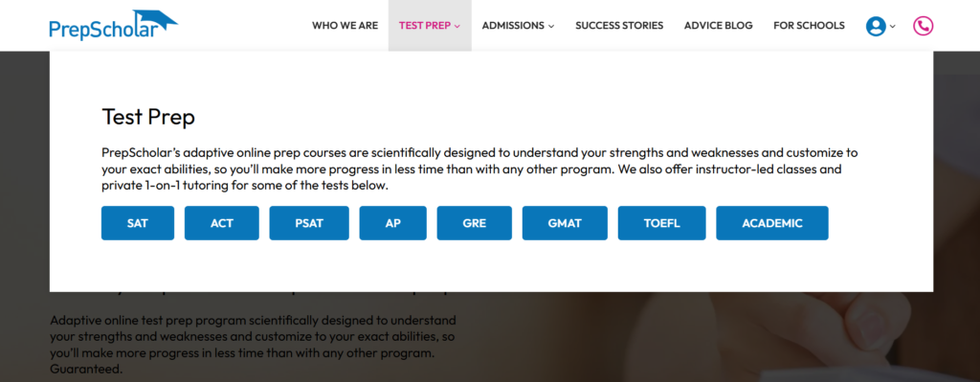Expand the chevron next to account avatar
The height and width of the screenshot is (382, 980).
(893, 26)
